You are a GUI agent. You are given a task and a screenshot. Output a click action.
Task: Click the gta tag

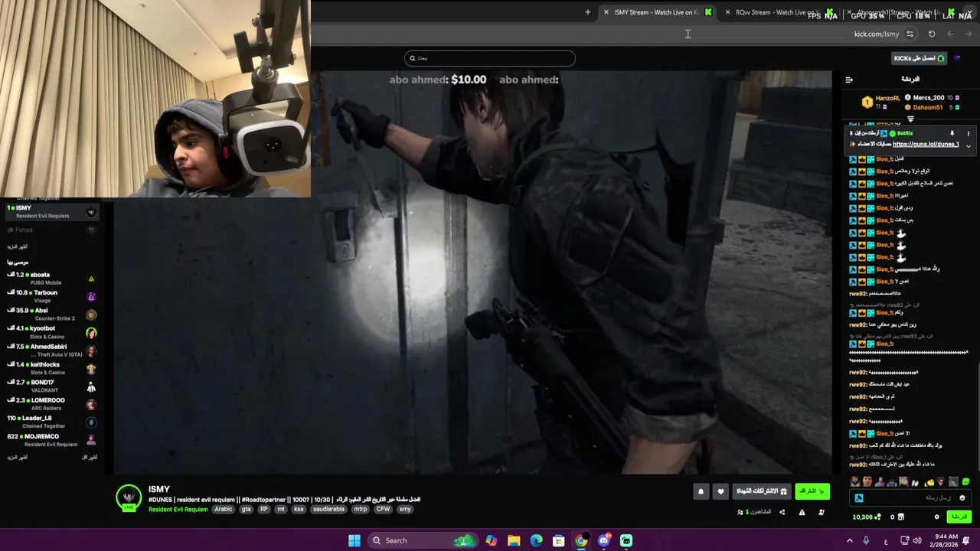[x=247, y=510]
